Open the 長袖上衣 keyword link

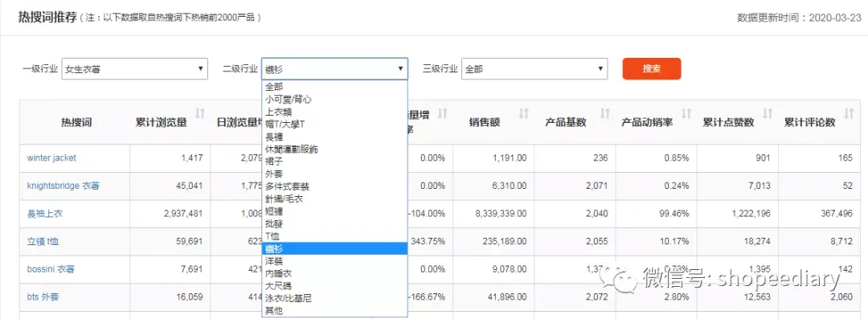[44, 214]
